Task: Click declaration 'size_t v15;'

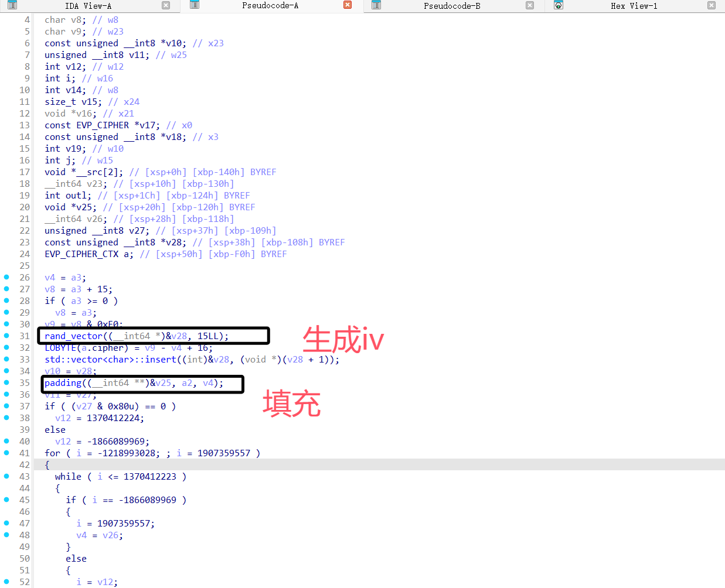Action: pos(73,102)
